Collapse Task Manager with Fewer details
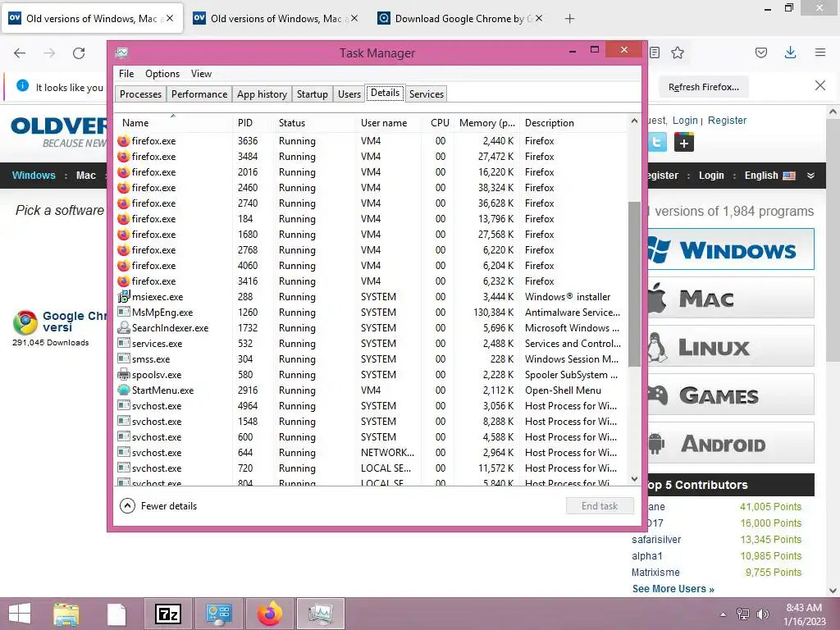840x630 pixels. tap(158, 505)
